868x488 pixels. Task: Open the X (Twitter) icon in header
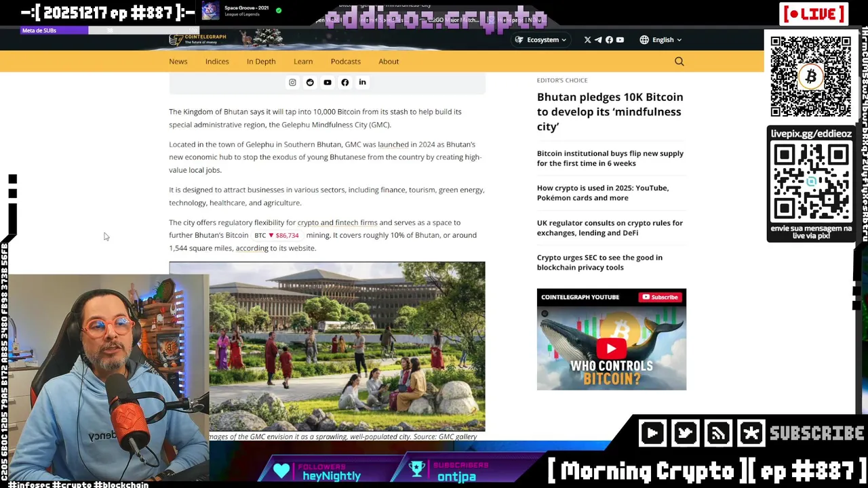tap(587, 40)
